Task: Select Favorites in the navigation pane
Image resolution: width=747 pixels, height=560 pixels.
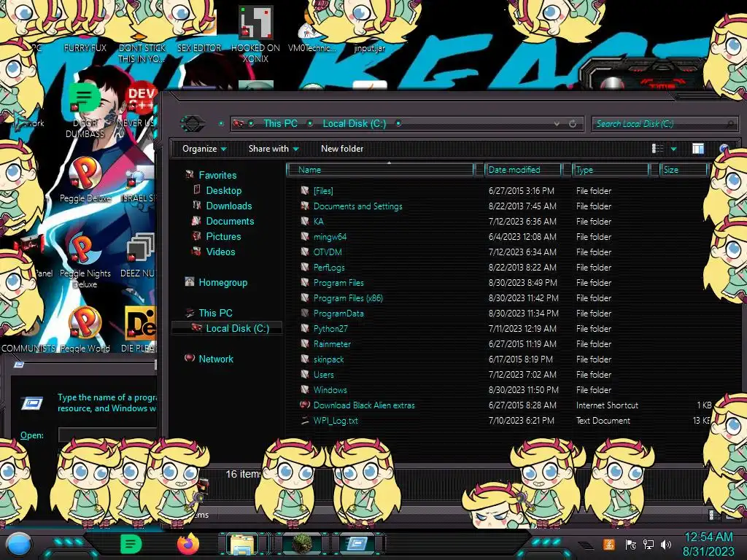Action: pyautogui.click(x=217, y=175)
